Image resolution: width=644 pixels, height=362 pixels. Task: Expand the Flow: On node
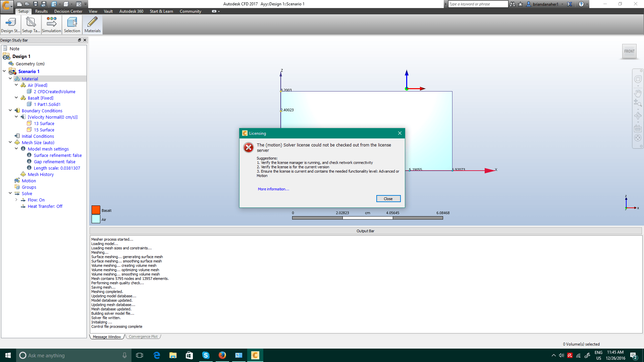click(16, 199)
